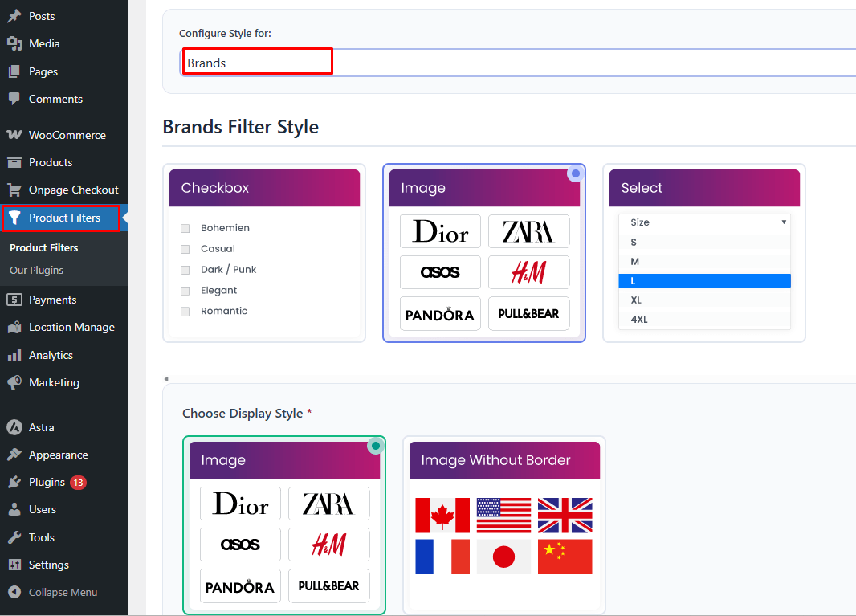Select the Image display style radio dot
856x616 pixels.
point(376,446)
